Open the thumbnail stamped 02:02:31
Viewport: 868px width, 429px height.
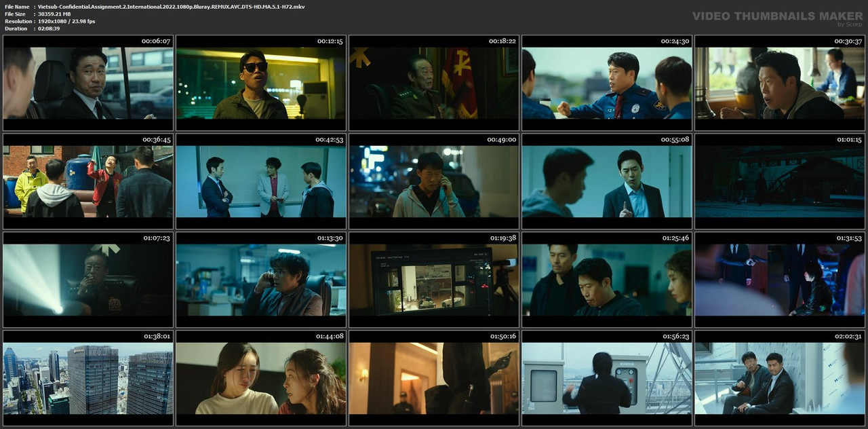tap(780, 378)
